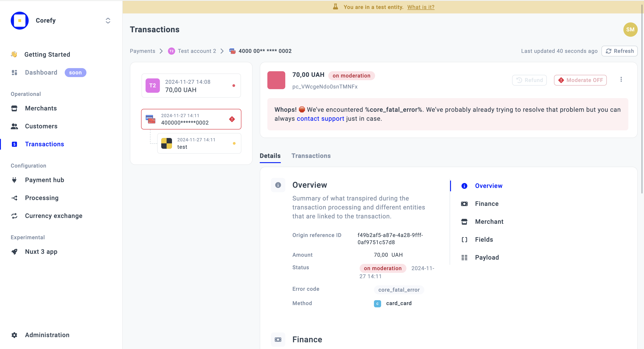The width and height of the screenshot is (644, 349).
Task: Click Currency exchange arrows icon
Action: (14, 216)
